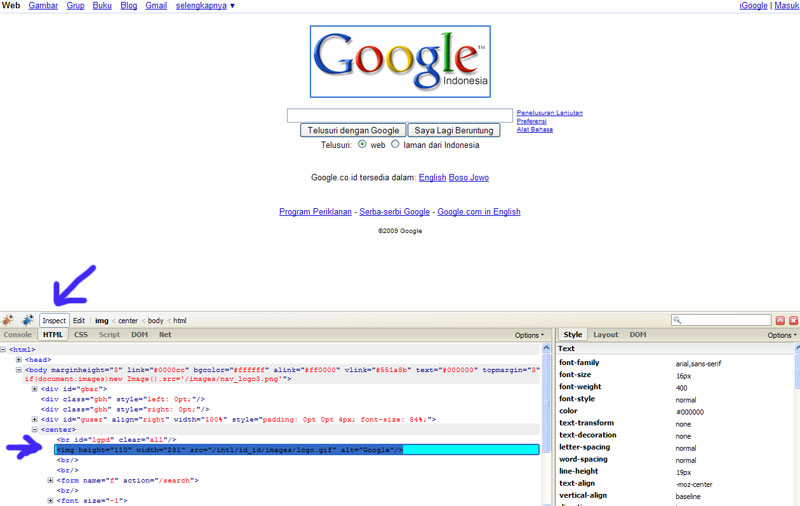The height and width of the screenshot is (506, 800).
Task: Open the Blog link
Action: click(x=129, y=6)
